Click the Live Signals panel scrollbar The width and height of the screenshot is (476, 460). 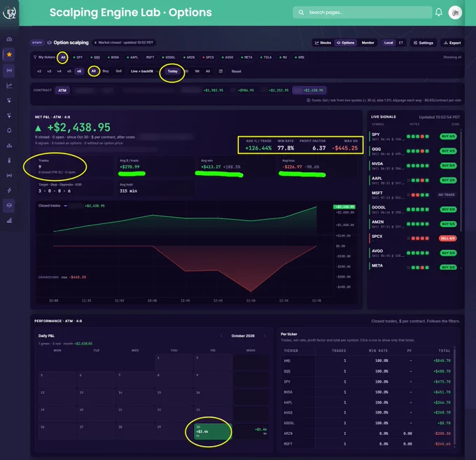tap(461, 182)
